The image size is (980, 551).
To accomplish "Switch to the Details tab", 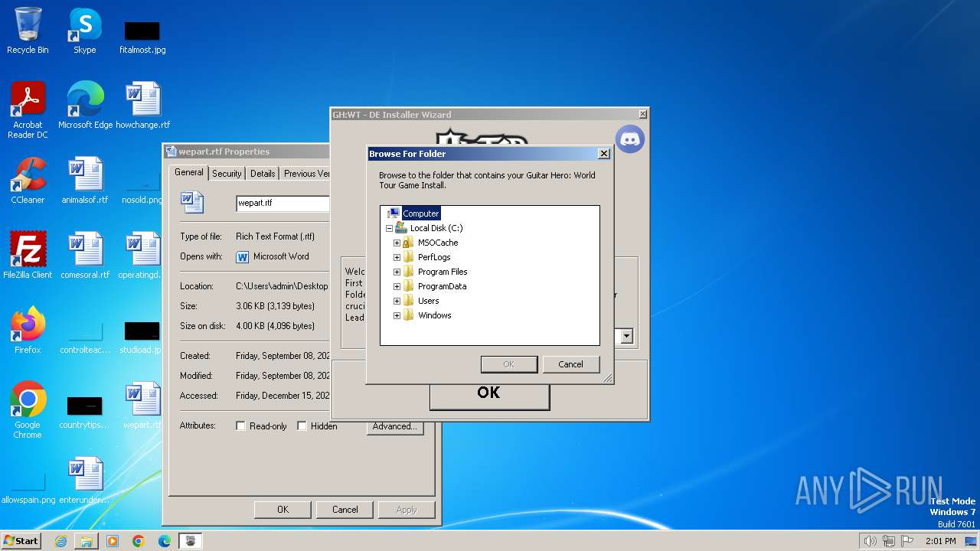I will coord(263,174).
